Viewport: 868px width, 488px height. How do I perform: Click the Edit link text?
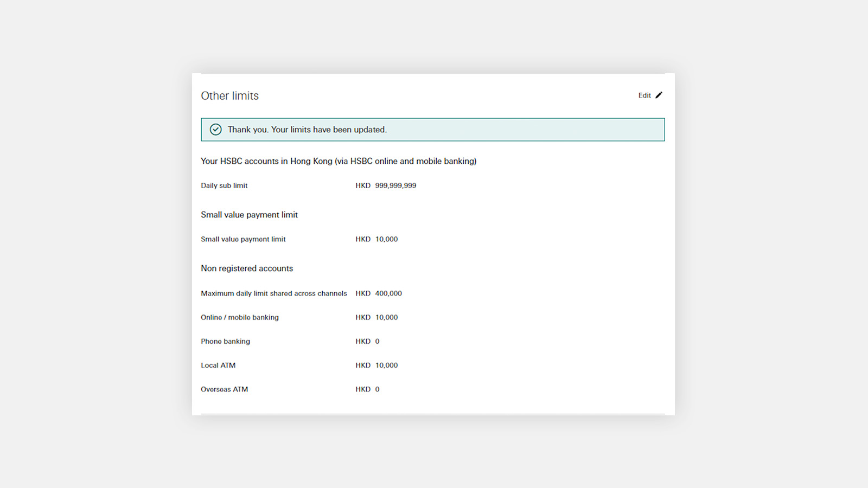pyautogui.click(x=644, y=95)
